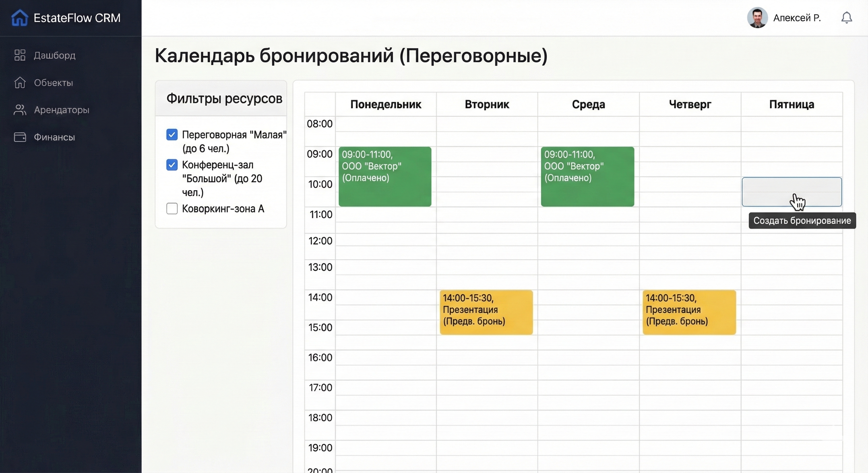Click the Понедельник column header
The image size is (868, 473).
click(x=386, y=104)
